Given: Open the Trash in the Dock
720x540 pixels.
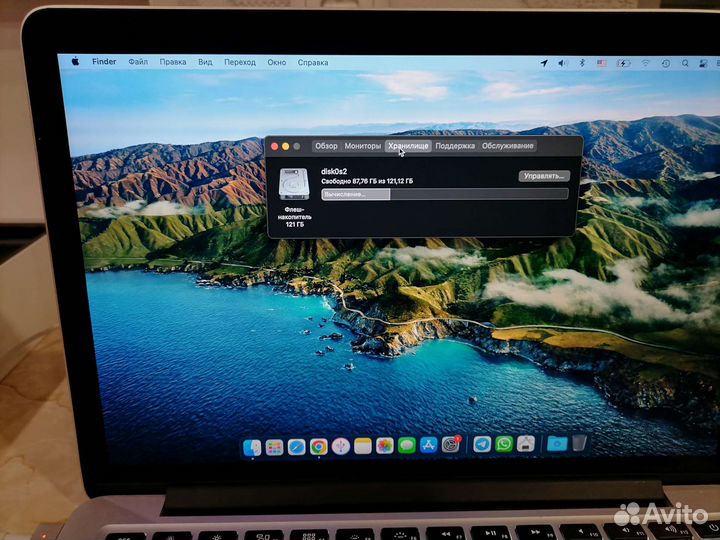Looking at the screenshot, I should pyautogui.click(x=579, y=443).
